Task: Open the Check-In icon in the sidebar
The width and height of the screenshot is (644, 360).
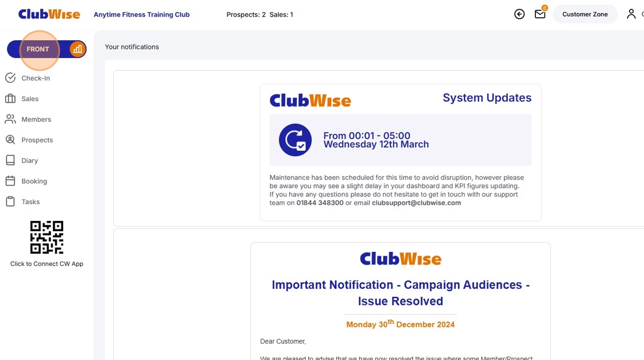Action: [x=10, y=78]
